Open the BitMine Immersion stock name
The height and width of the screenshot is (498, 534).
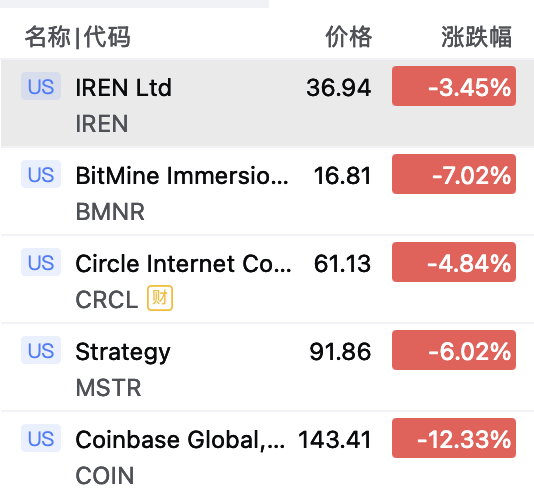tap(182, 176)
